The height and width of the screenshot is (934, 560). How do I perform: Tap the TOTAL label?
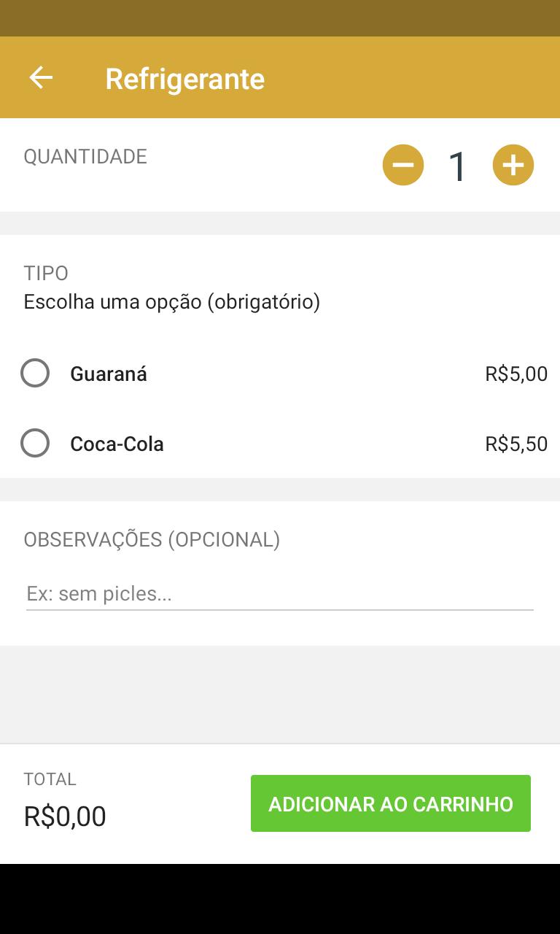coord(50,779)
